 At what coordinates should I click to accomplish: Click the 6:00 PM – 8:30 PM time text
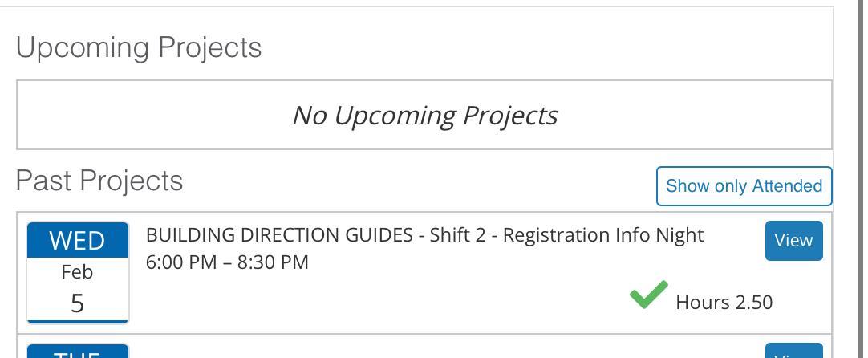tap(227, 262)
